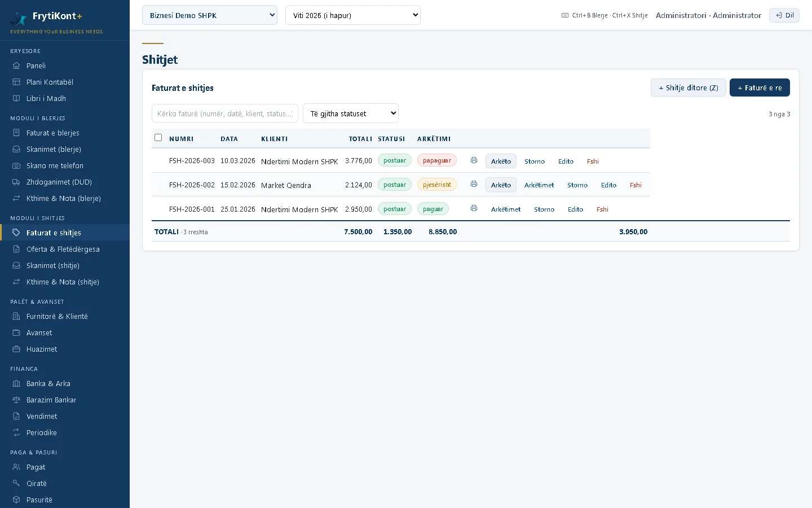Click the papaguar status badge
Image resolution: width=812 pixels, height=508 pixels.
437,160
